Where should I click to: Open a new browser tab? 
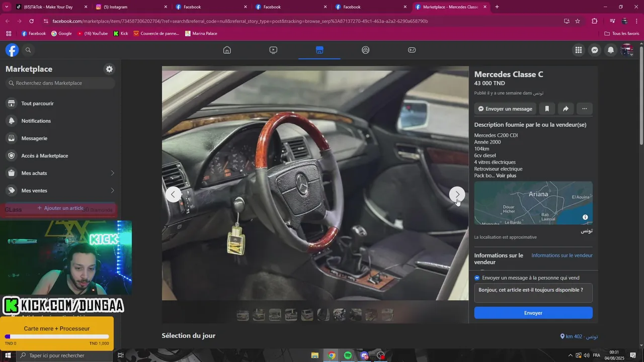coord(497,7)
